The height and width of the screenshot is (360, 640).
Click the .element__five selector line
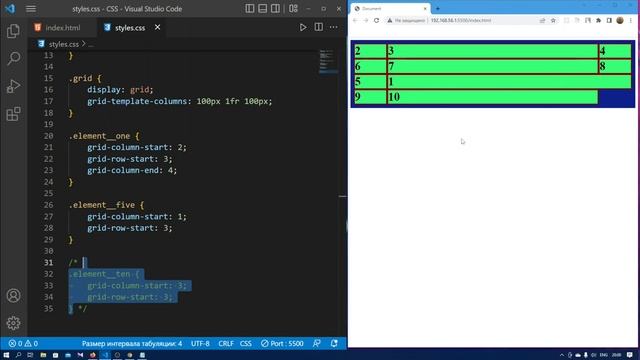[x=107, y=205]
